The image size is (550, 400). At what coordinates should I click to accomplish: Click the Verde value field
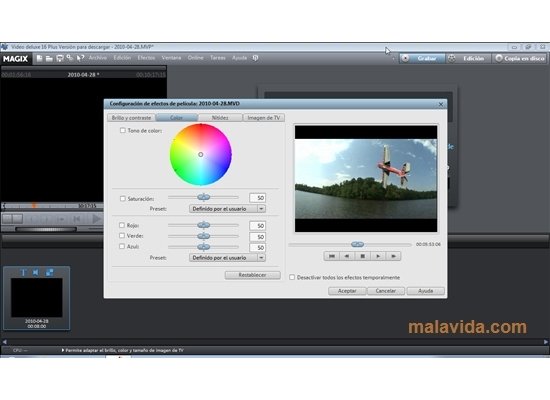point(257,237)
